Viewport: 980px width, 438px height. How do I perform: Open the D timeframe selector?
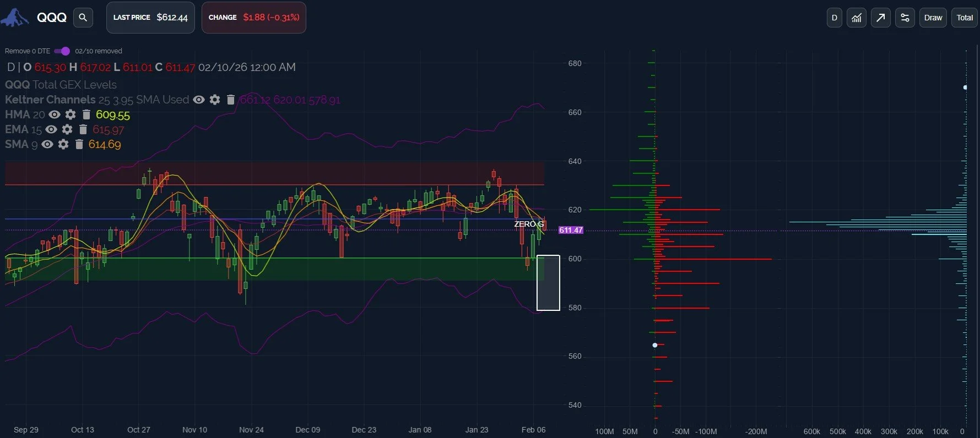[x=834, y=18]
